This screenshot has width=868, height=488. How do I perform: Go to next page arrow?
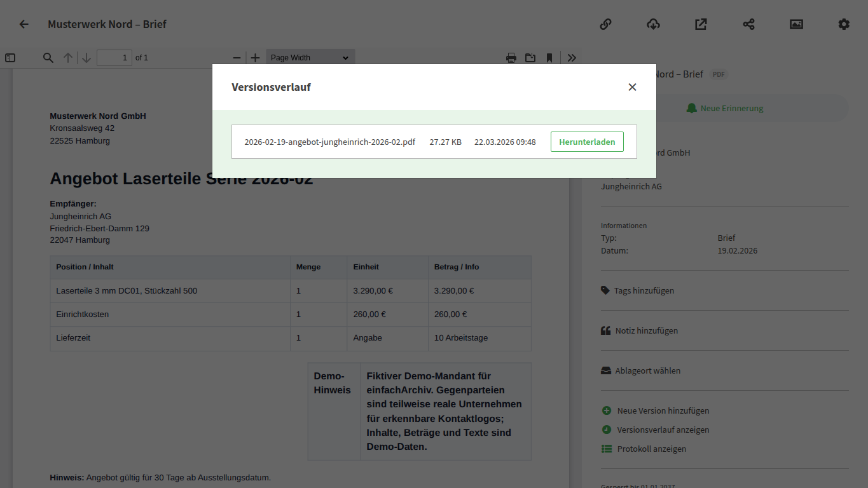(86, 58)
